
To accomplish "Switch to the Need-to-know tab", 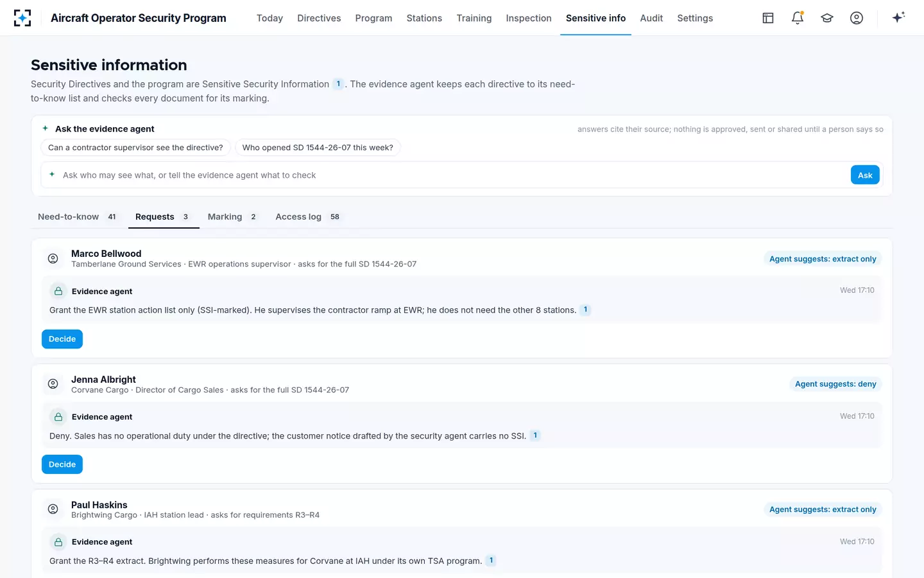I will 78,217.
